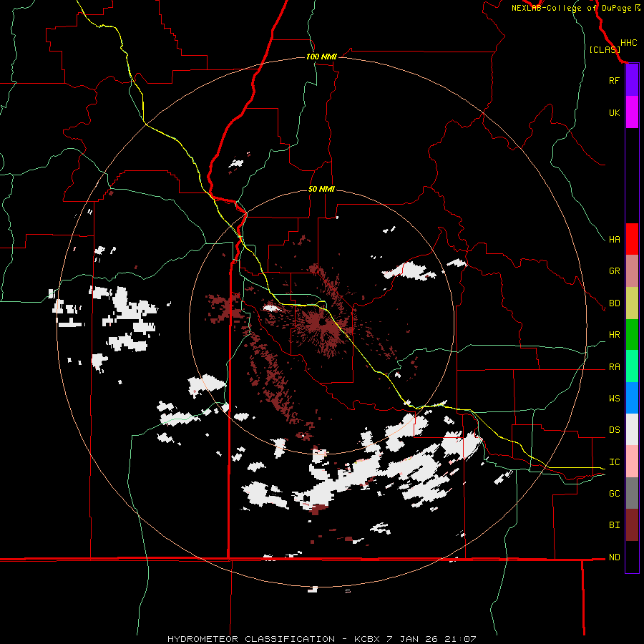
Task: Click the DS legend label
Action: 614,430
